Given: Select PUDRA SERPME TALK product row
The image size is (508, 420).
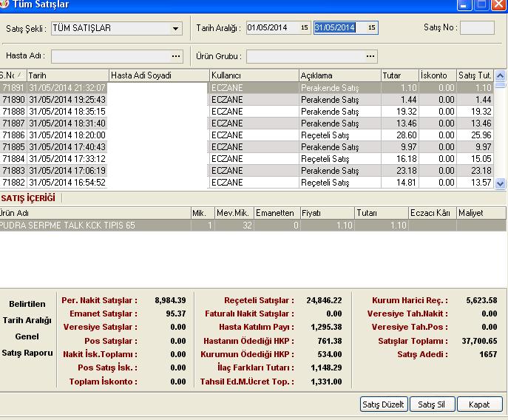Looking at the screenshot, I should point(95,226).
